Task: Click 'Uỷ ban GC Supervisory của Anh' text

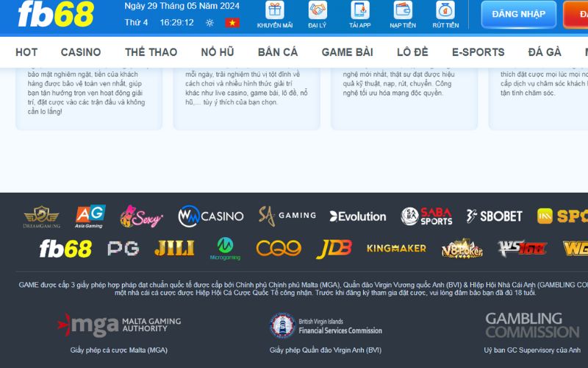Action: click(x=532, y=350)
